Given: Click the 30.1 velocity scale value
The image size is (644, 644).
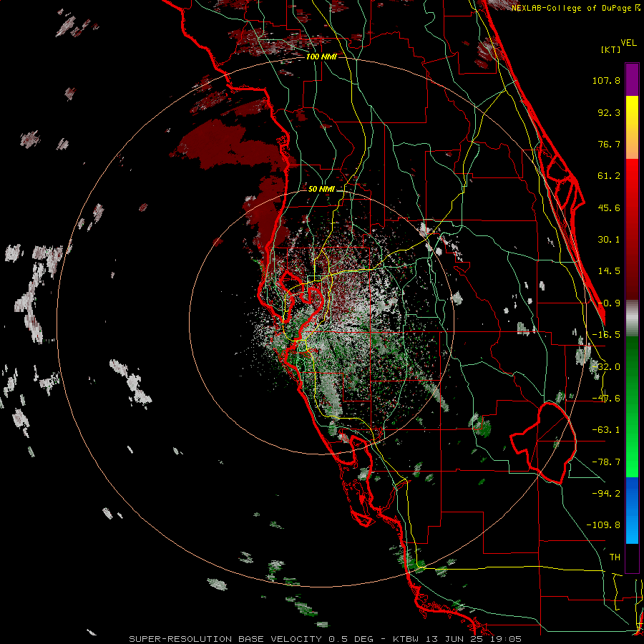Looking at the screenshot, I should tap(609, 240).
